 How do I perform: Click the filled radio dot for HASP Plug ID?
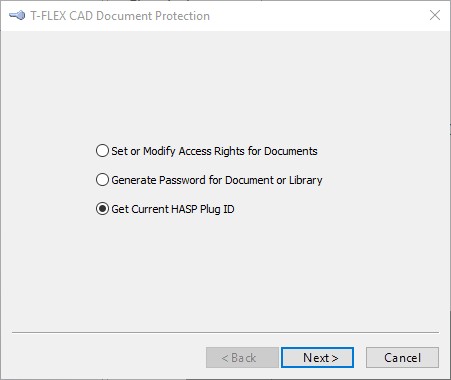(x=102, y=209)
